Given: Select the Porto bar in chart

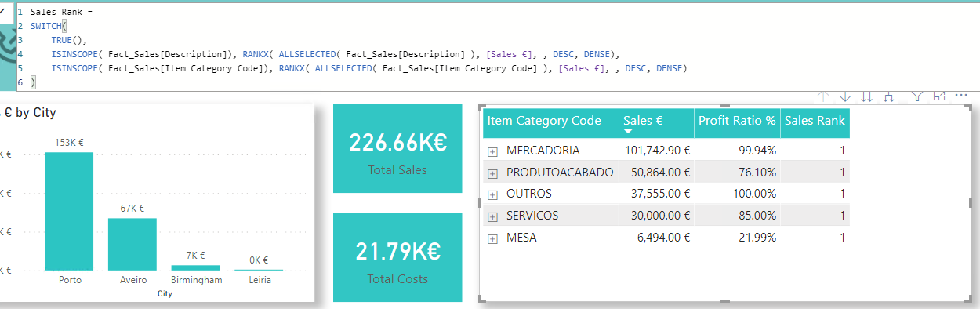Looking at the screenshot, I should click(x=69, y=211).
